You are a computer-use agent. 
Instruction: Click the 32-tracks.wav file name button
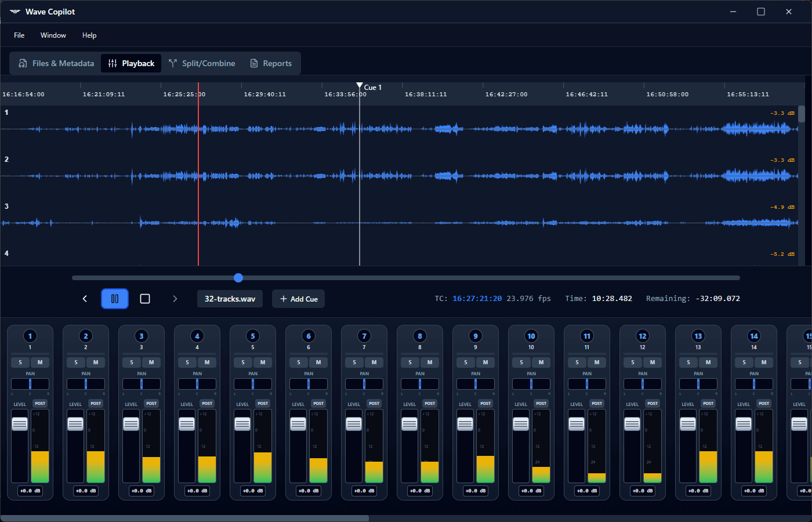click(230, 299)
